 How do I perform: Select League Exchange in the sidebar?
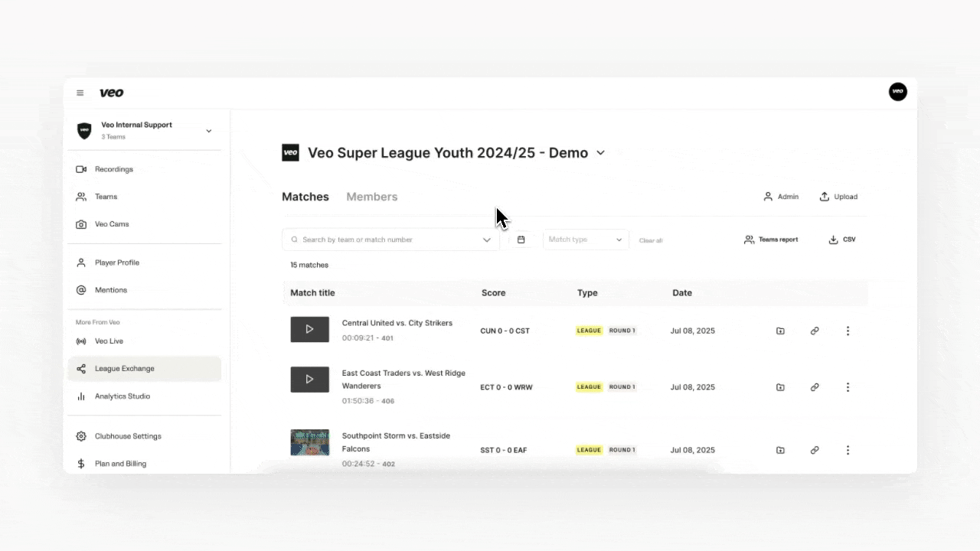[144, 369]
